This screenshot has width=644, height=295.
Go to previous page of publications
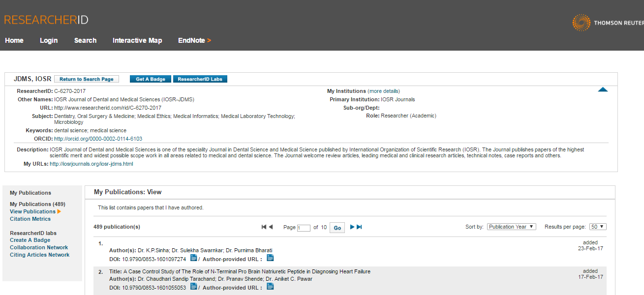271,227
